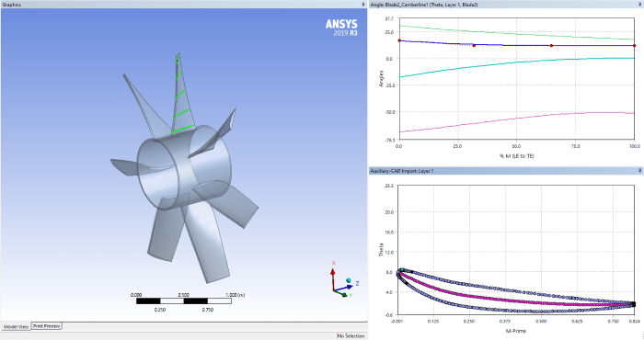Pin the Graphics panel using its pushpin icon

pyautogui.click(x=363, y=4)
